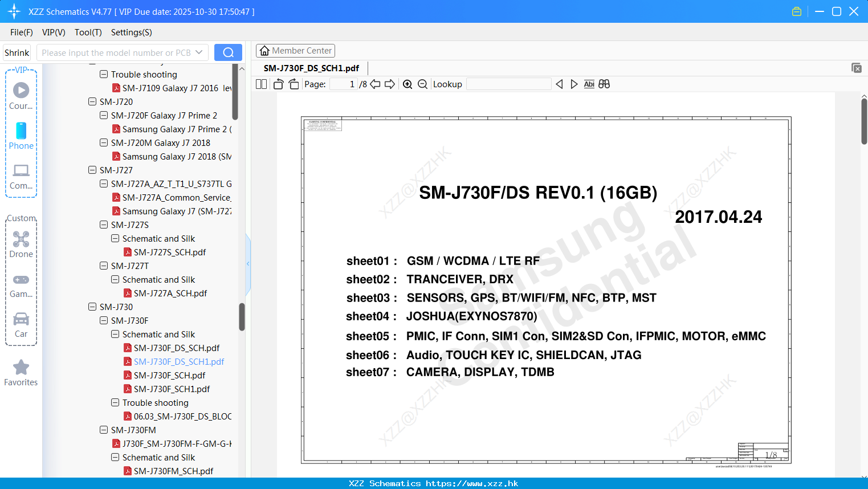Click the home icon in Member Center
The width and height of the screenshot is (868, 489).
(x=264, y=51)
